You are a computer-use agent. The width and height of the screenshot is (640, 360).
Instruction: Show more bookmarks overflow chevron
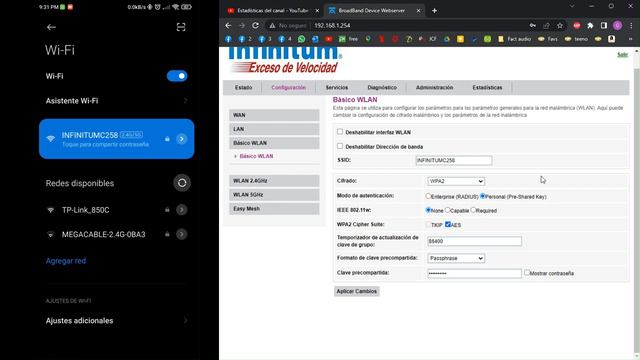pyautogui.click(x=631, y=39)
